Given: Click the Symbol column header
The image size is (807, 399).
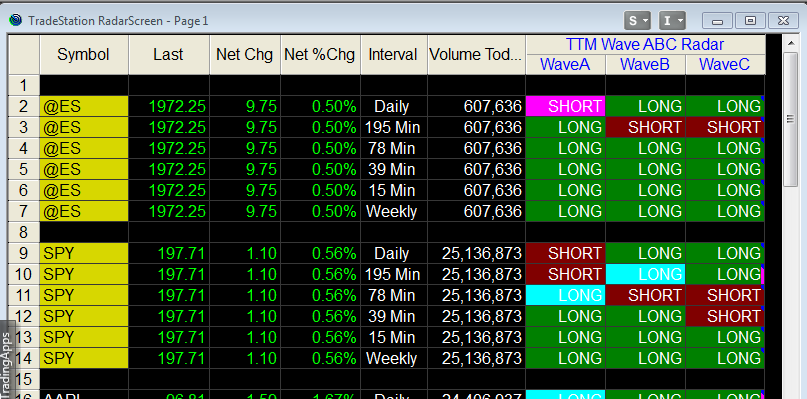Looking at the screenshot, I should 83,55.
